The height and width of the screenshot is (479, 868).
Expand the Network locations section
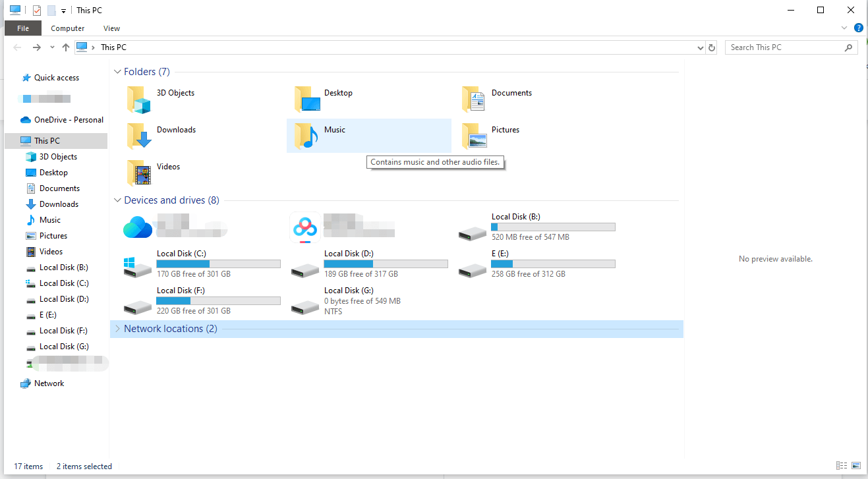pyautogui.click(x=118, y=328)
